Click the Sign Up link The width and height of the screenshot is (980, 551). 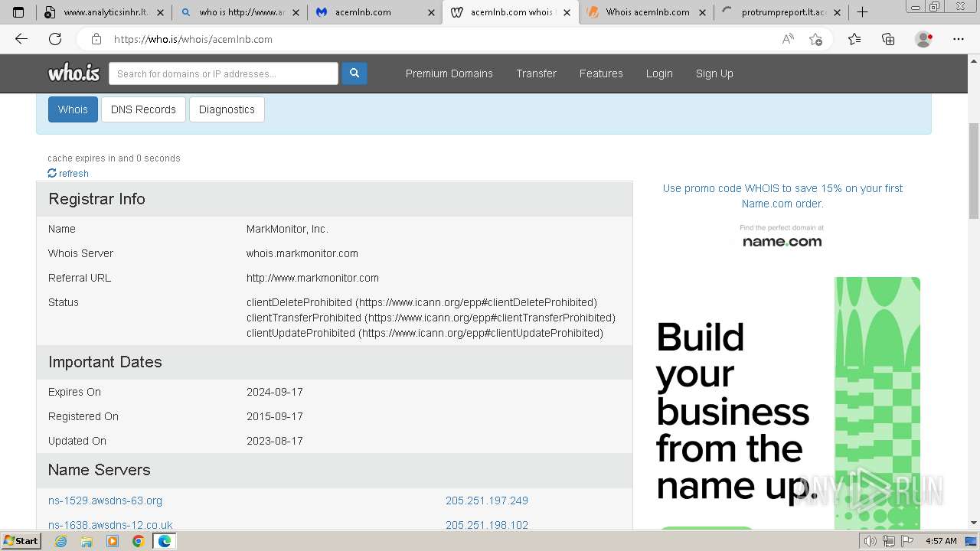pos(714,73)
